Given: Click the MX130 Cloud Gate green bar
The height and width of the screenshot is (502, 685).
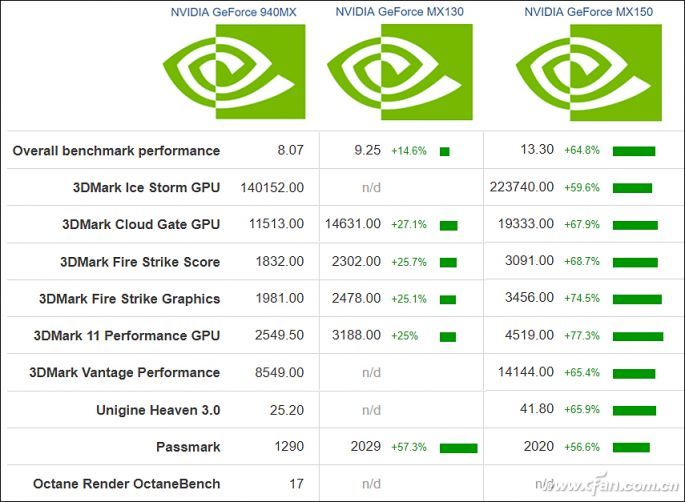Looking at the screenshot, I should click(448, 225).
